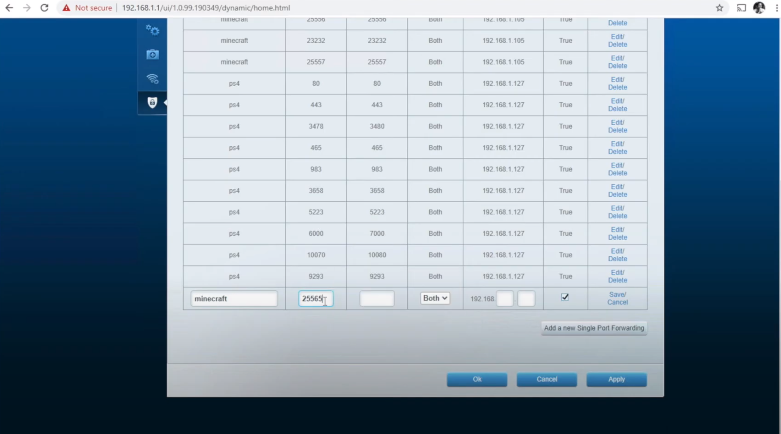Click the last IP address octet box
Viewport: 781px width, 434px height.
coord(526,298)
